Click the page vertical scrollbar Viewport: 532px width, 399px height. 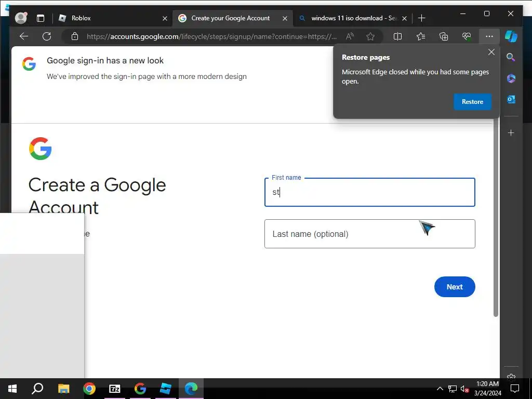[x=496, y=217]
